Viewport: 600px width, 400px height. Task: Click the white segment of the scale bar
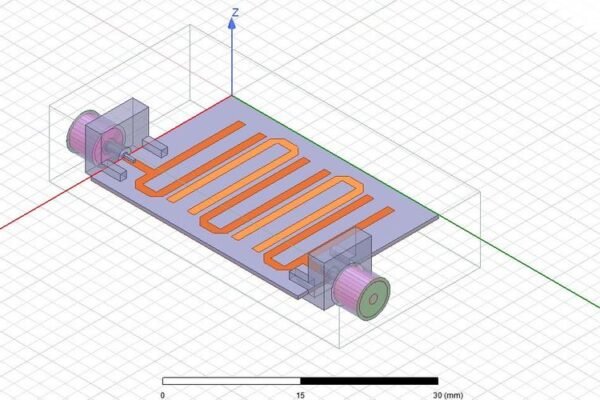coord(231,381)
